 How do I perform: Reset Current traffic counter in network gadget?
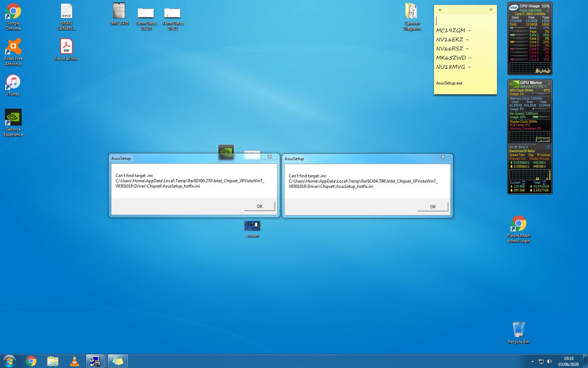(523, 183)
